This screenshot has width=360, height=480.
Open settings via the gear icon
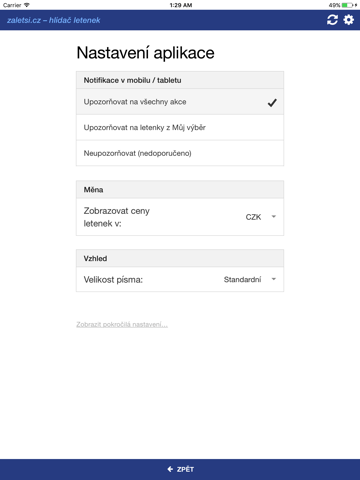click(349, 20)
